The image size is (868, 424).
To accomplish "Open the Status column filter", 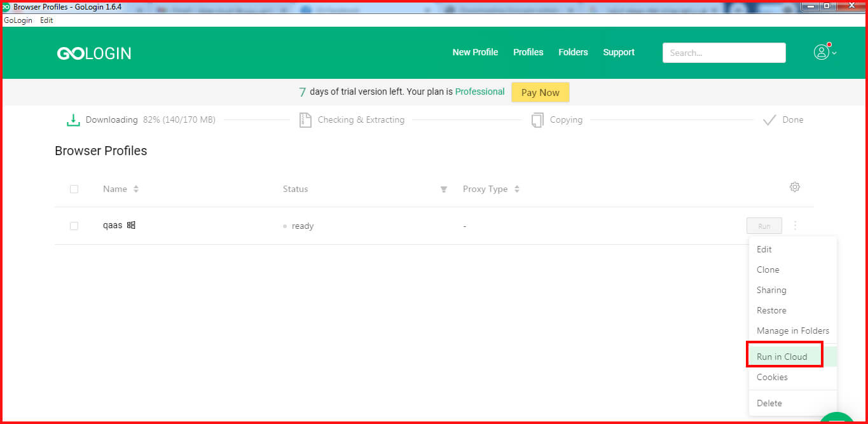I will [443, 189].
